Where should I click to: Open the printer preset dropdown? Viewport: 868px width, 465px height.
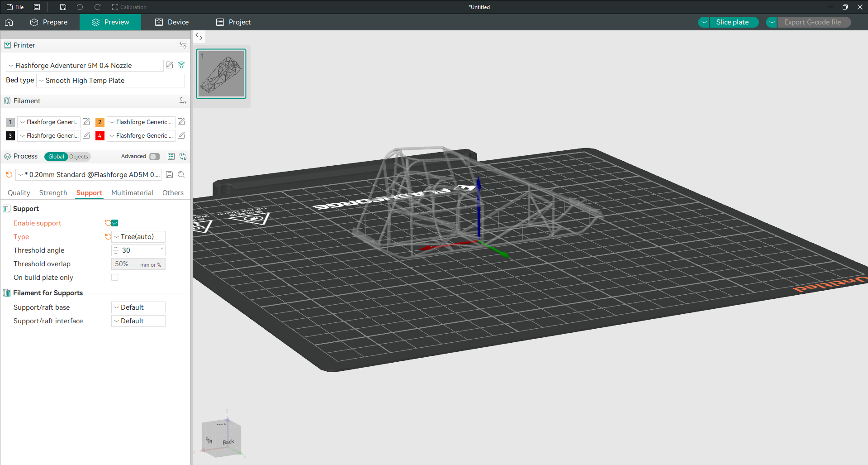point(85,66)
